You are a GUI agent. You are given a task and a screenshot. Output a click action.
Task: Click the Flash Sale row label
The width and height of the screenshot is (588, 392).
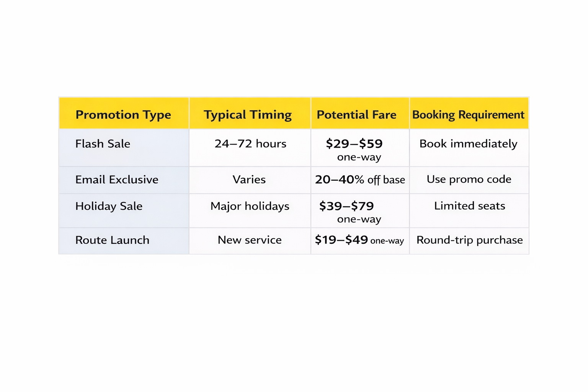(103, 144)
